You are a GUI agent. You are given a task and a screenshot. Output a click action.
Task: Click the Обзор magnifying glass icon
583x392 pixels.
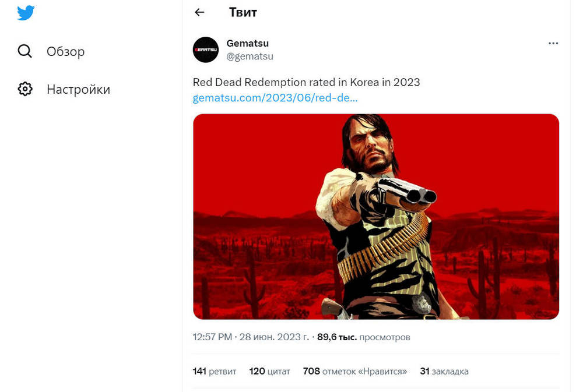[x=25, y=51]
